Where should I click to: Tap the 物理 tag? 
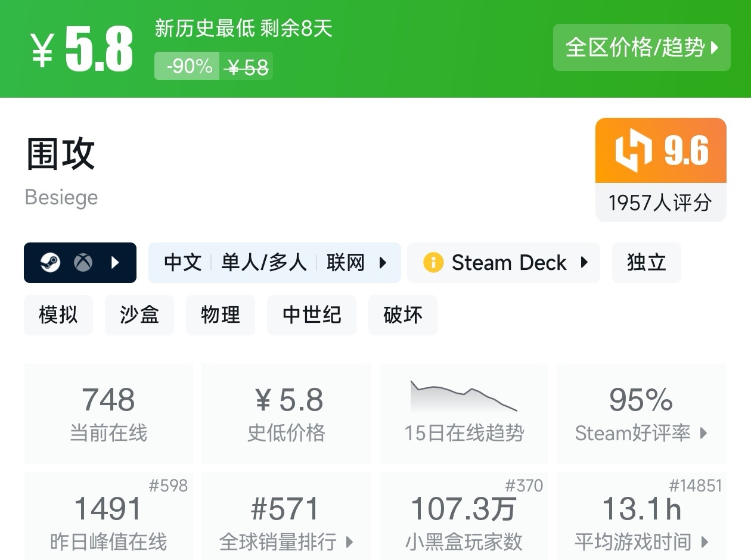[x=221, y=315]
